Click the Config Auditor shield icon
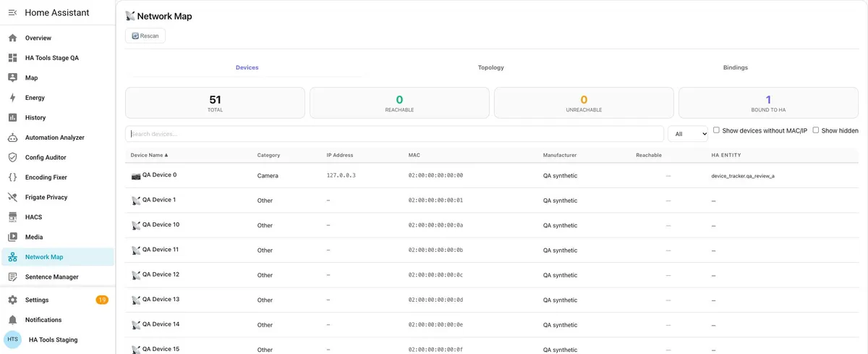This screenshot has width=868, height=354. click(x=12, y=157)
